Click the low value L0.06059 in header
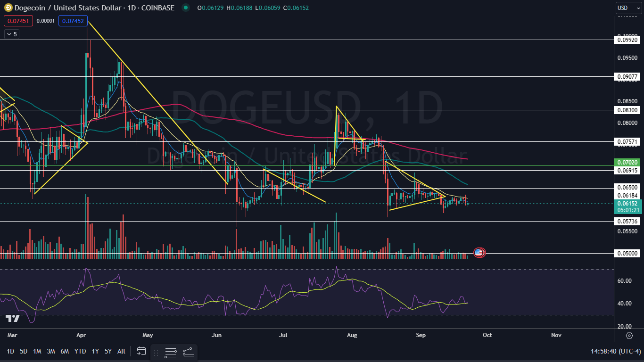The image size is (644, 362). [268, 8]
